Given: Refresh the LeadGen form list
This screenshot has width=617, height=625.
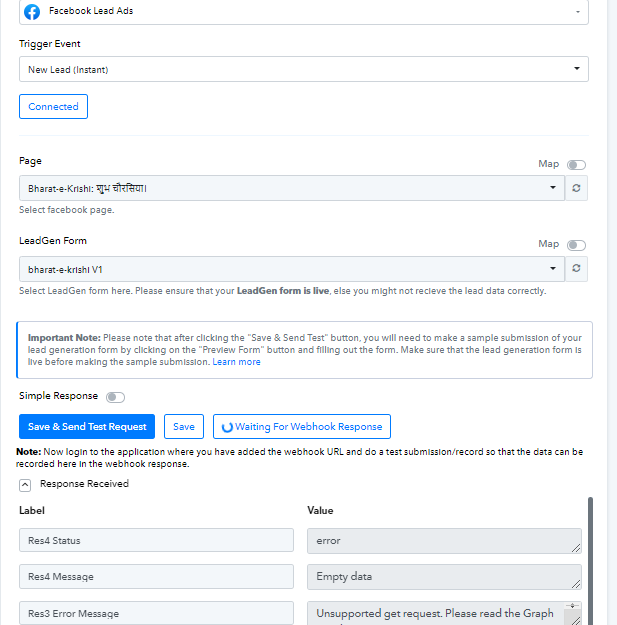Looking at the screenshot, I should coord(576,269).
